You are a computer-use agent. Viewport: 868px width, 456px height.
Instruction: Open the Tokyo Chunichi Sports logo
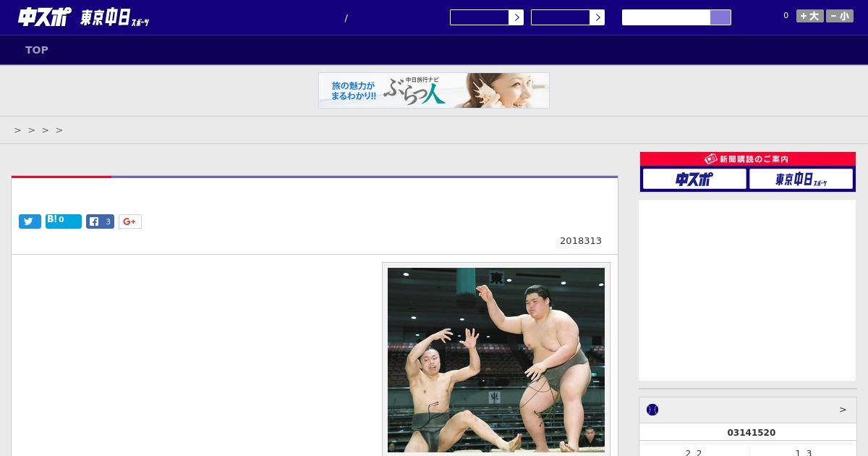pyautogui.click(x=115, y=18)
